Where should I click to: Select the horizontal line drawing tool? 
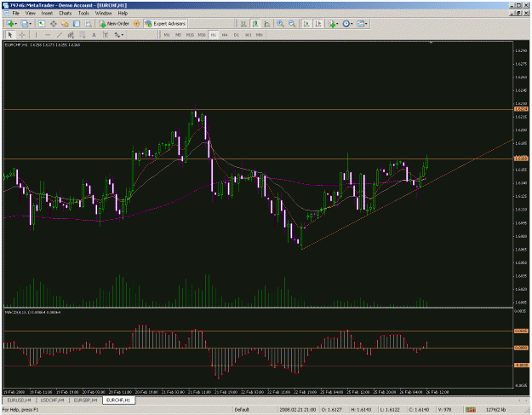tap(48, 35)
